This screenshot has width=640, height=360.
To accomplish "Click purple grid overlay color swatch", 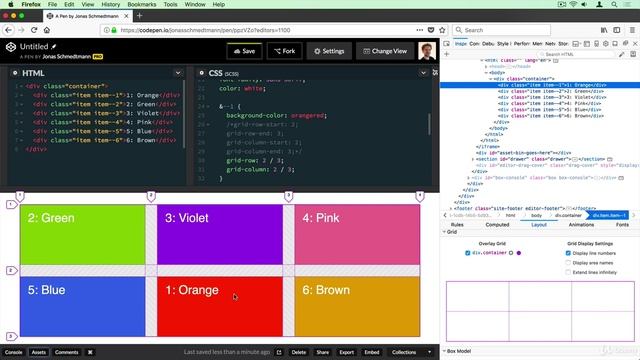I will 519,253.
